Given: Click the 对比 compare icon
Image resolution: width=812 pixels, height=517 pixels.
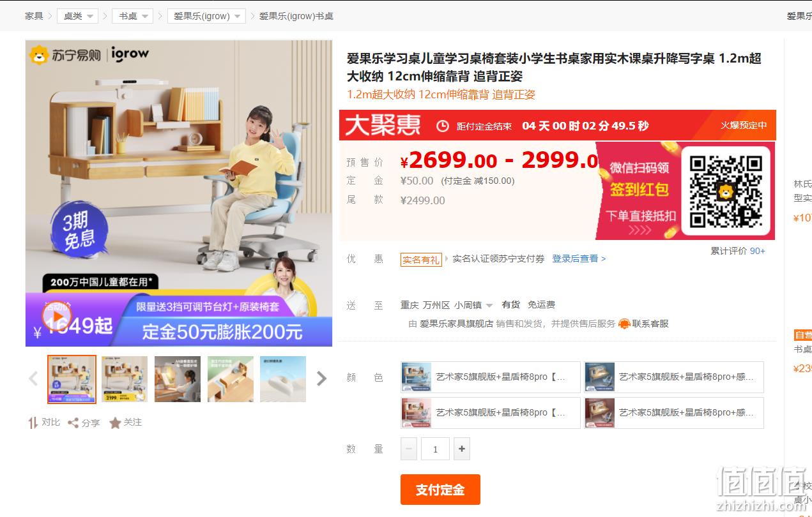Looking at the screenshot, I should pyautogui.click(x=33, y=423).
